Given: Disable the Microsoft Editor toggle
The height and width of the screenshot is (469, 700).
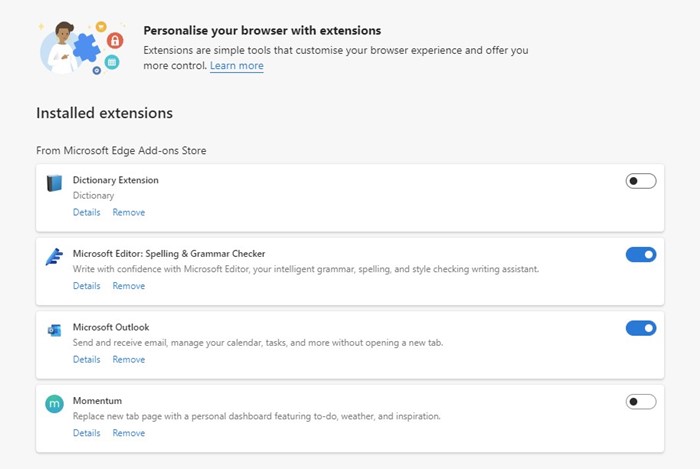Looking at the screenshot, I should pos(640,255).
